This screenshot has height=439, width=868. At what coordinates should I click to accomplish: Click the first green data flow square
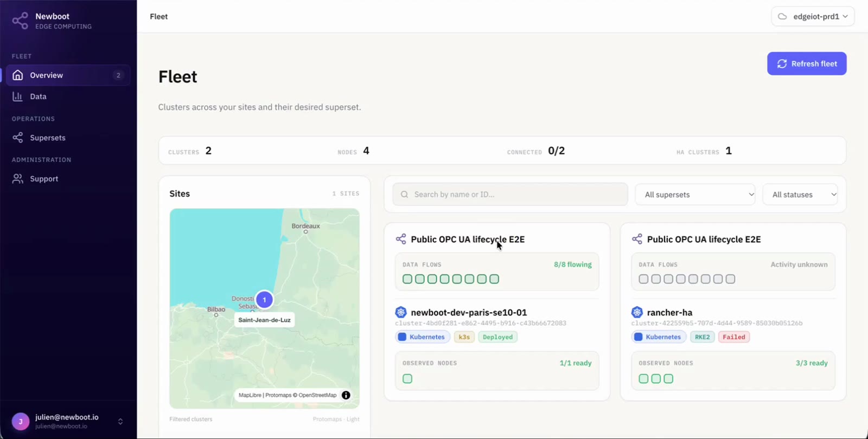point(407,279)
